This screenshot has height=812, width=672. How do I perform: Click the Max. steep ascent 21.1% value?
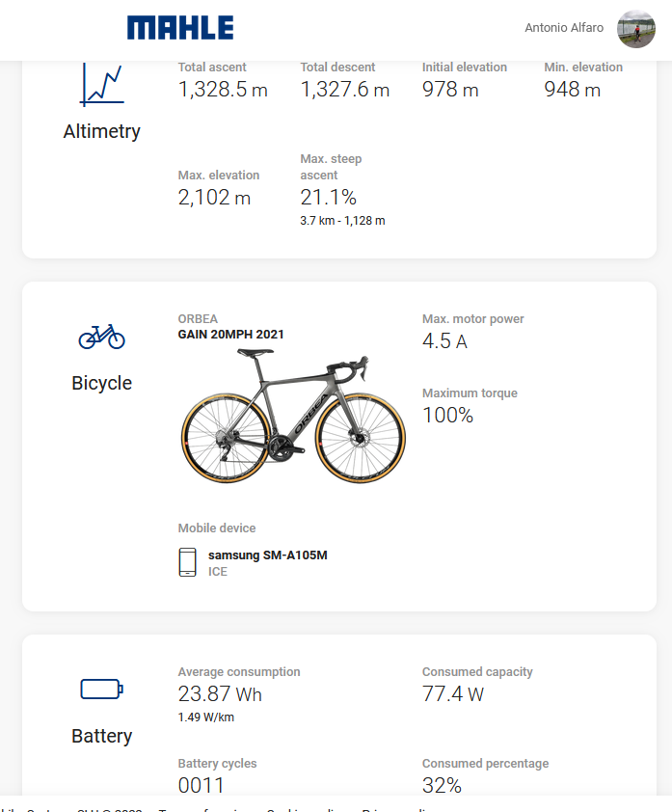(x=329, y=198)
